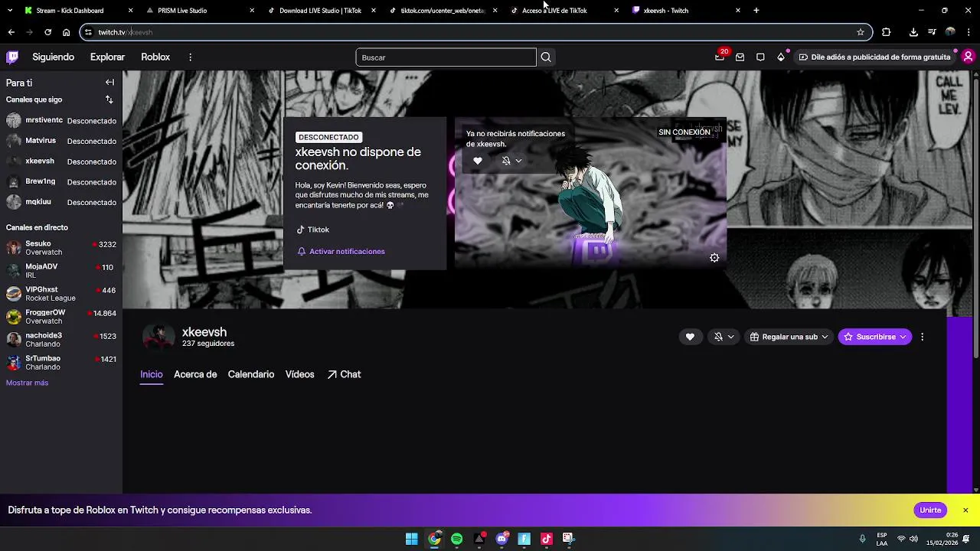
Task: Open the user profile avatar menu
Action: click(968, 57)
